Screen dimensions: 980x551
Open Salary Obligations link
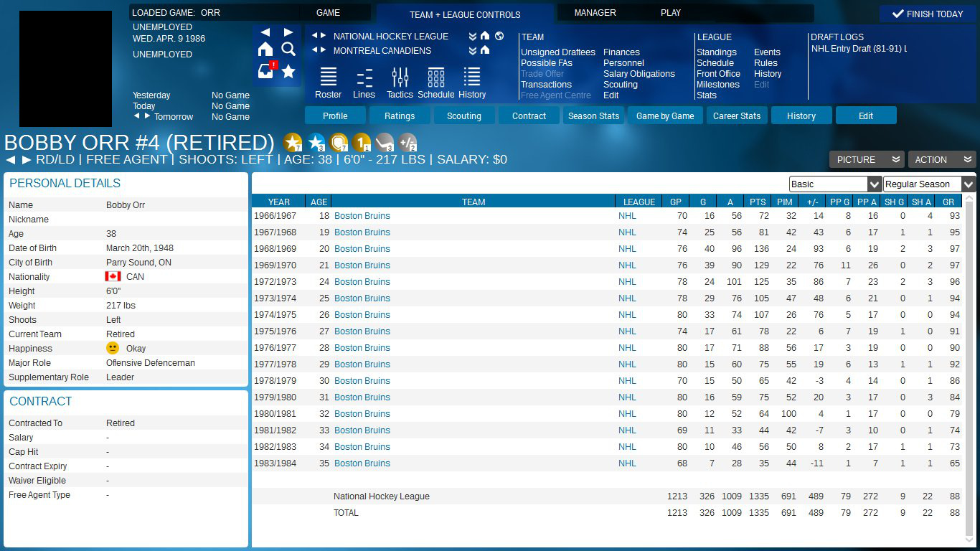pos(639,74)
